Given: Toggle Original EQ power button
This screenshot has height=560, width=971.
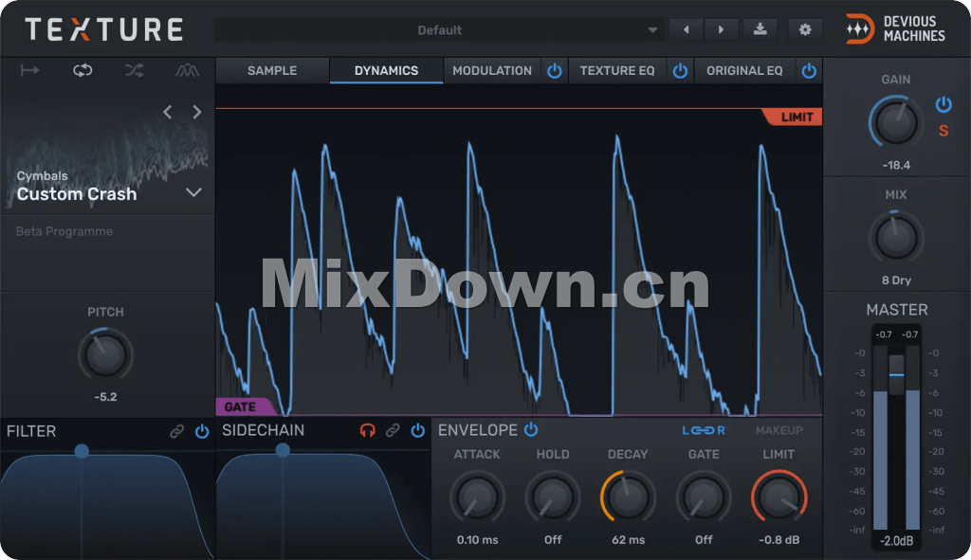Looking at the screenshot, I should pyautogui.click(x=809, y=71).
